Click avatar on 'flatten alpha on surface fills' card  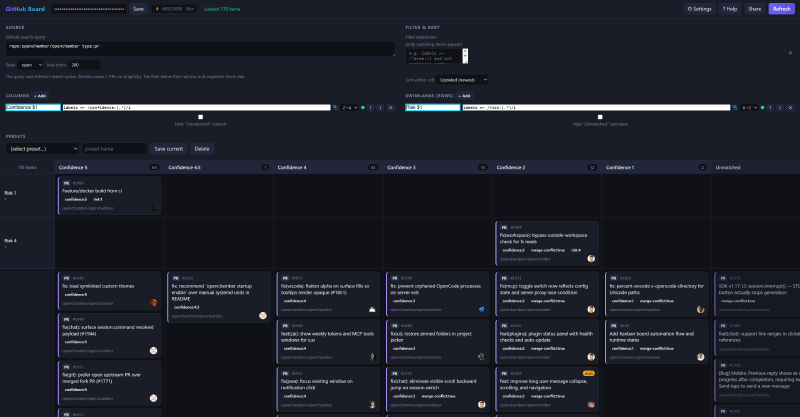372,309
